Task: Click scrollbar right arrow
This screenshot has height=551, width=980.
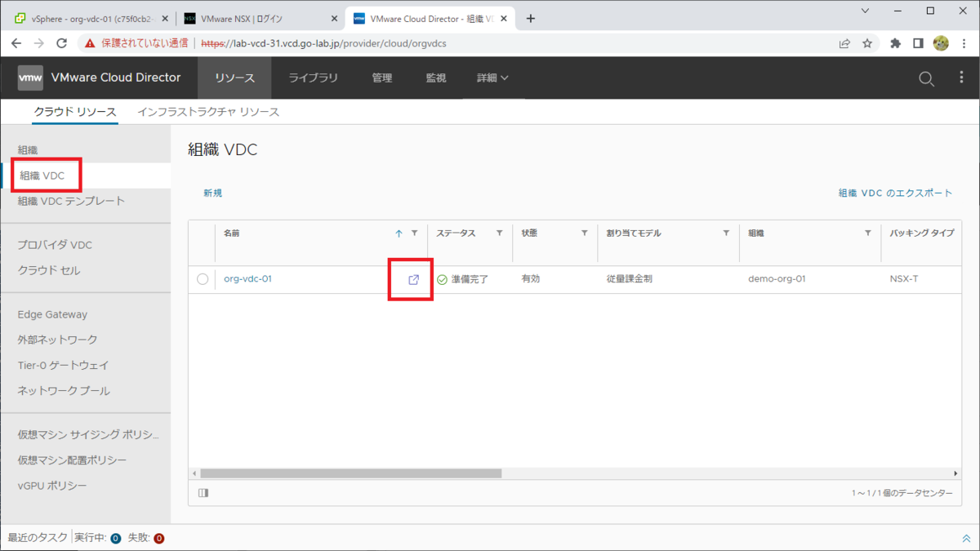Action: tap(955, 473)
